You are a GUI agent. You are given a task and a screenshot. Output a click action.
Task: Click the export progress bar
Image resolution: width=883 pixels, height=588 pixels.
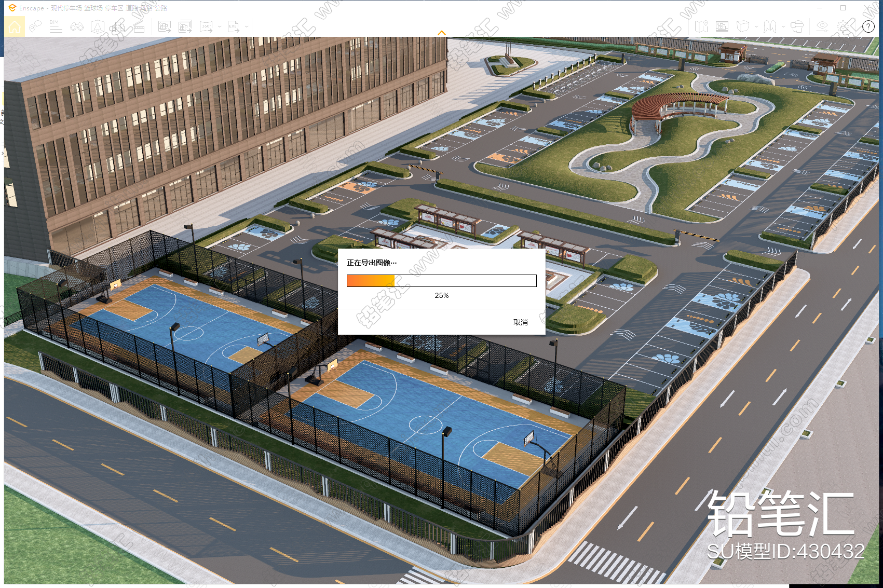click(x=442, y=281)
